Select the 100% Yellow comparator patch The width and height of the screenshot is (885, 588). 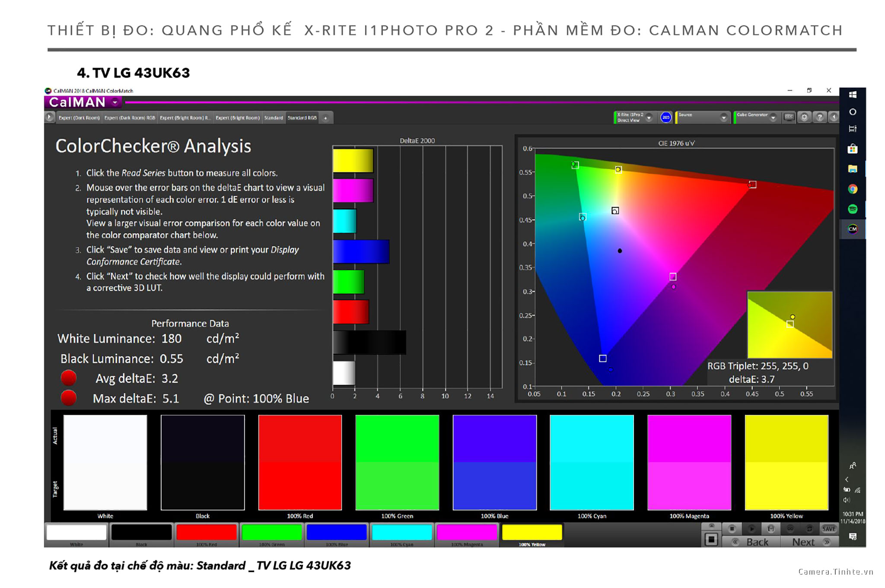[x=786, y=462]
